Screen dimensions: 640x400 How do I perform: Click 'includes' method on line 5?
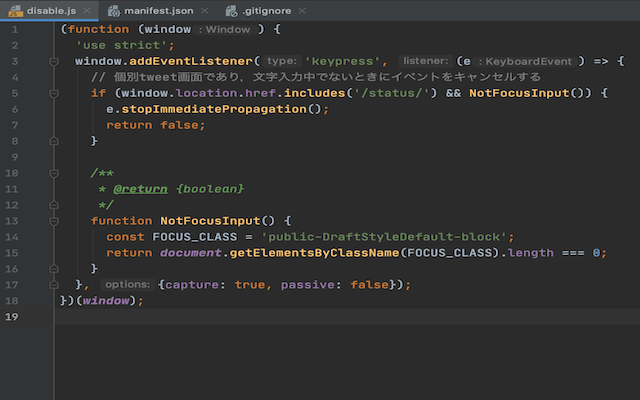tap(315, 93)
